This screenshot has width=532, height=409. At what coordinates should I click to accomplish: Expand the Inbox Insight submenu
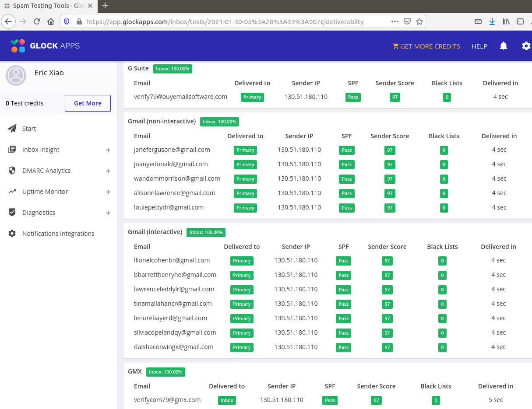click(x=108, y=150)
